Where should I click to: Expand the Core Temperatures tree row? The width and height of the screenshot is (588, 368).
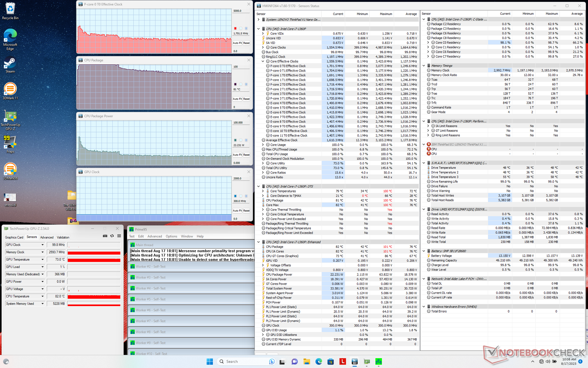tap(263, 191)
